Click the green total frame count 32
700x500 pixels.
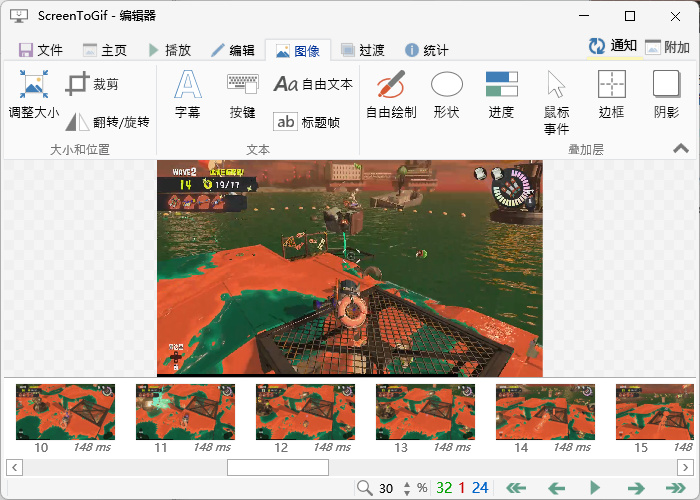(444, 488)
